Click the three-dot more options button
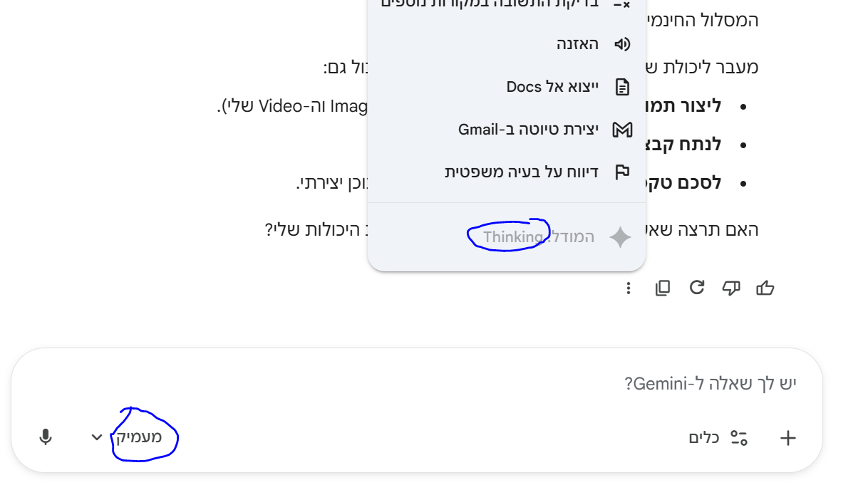Viewport: 868px width, 485px height. pos(629,288)
